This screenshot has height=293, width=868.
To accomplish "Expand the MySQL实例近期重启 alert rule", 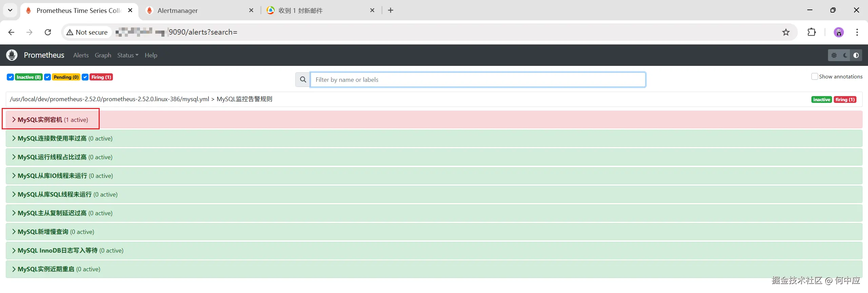I will click(434, 269).
